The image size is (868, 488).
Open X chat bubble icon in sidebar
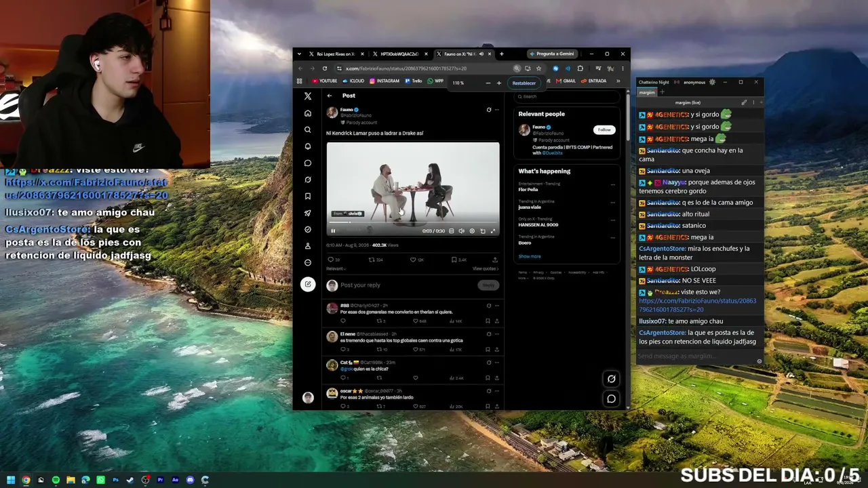coord(308,163)
